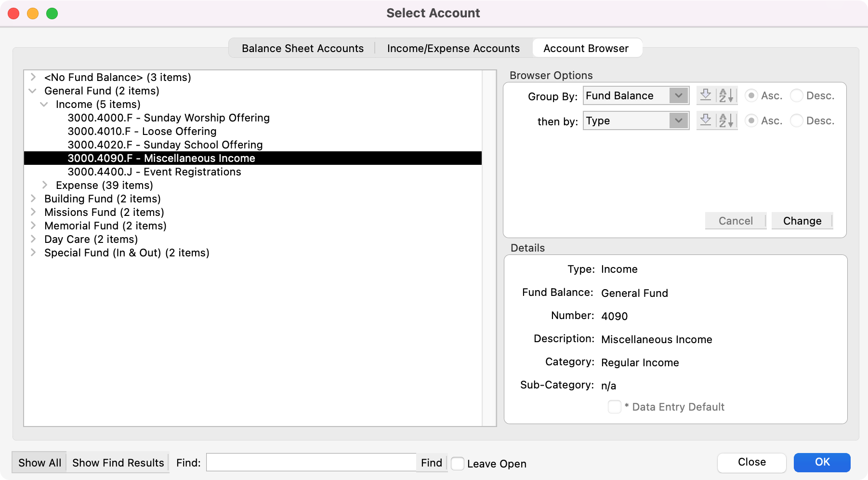Switch to Balance Sheet Accounts tab
Screen dimensions: 868x480
pyautogui.click(x=302, y=48)
